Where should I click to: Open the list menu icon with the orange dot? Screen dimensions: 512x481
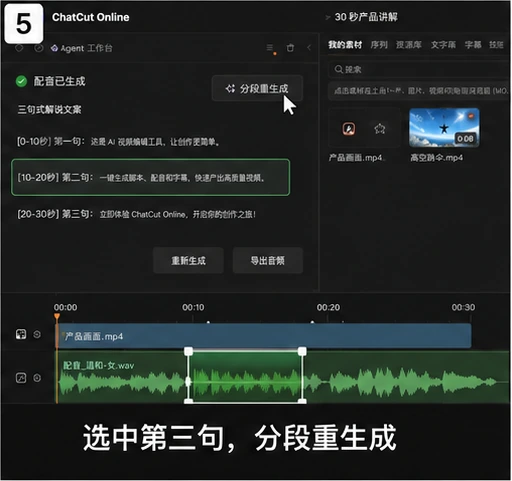[271, 48]
